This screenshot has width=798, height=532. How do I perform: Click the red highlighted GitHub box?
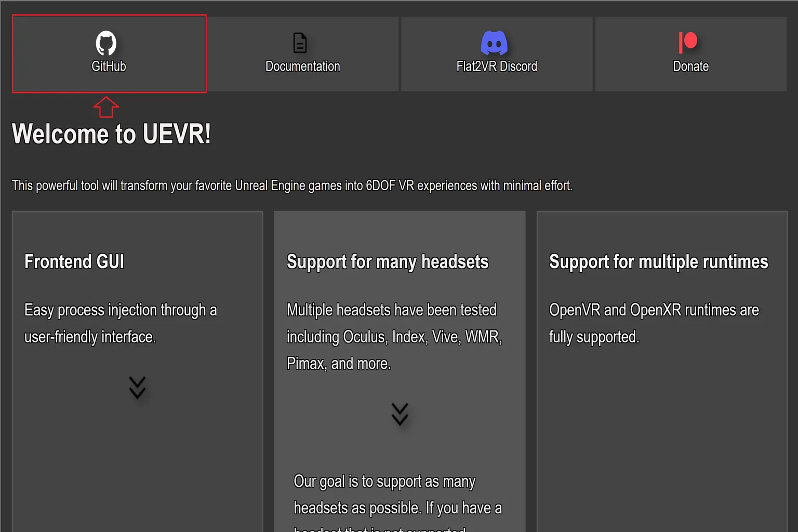[108, 54]
